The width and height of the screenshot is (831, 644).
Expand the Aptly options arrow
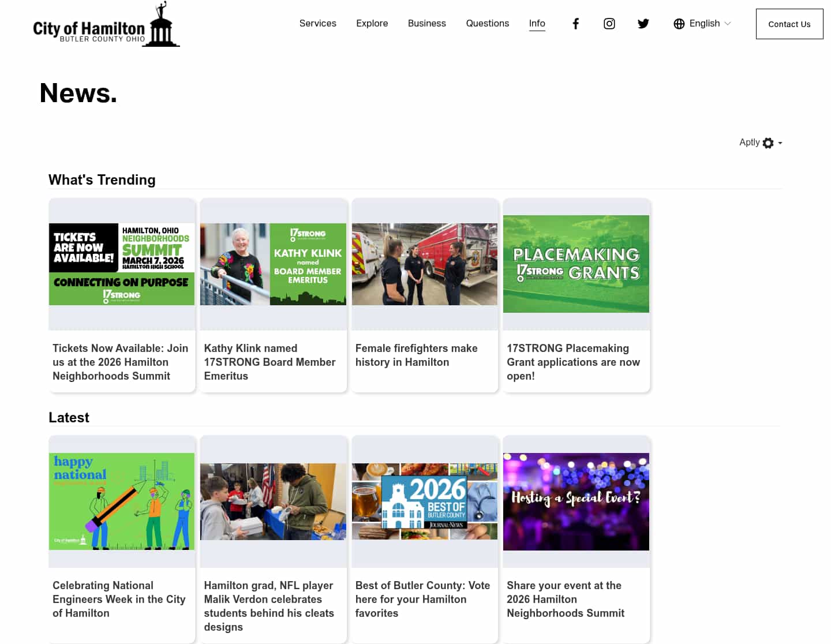pos(779,144)
